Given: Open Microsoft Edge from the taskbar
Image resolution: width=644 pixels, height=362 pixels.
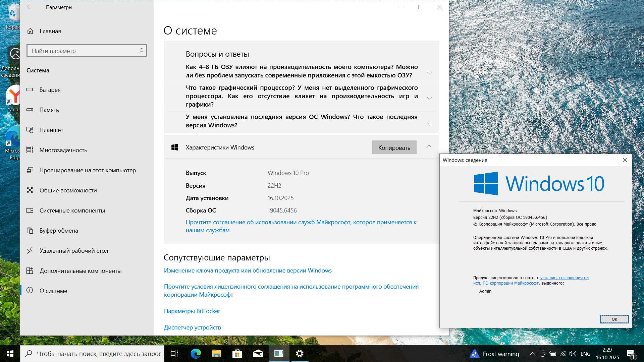Looking at the screenshot, I should point(196,354).
